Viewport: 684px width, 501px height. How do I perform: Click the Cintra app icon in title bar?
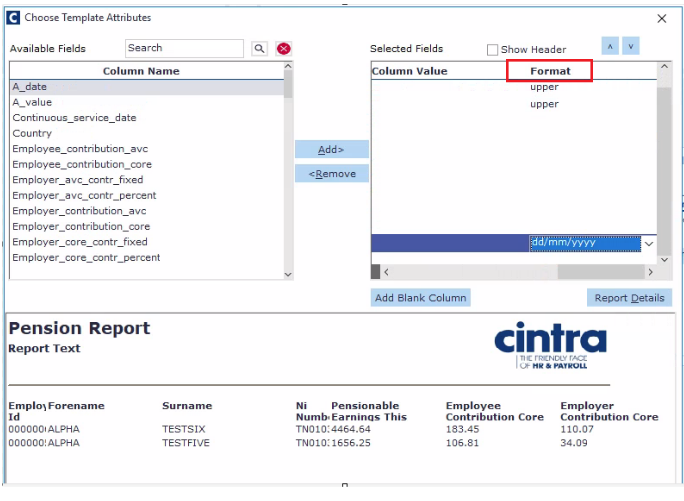[x=13, y=18]
